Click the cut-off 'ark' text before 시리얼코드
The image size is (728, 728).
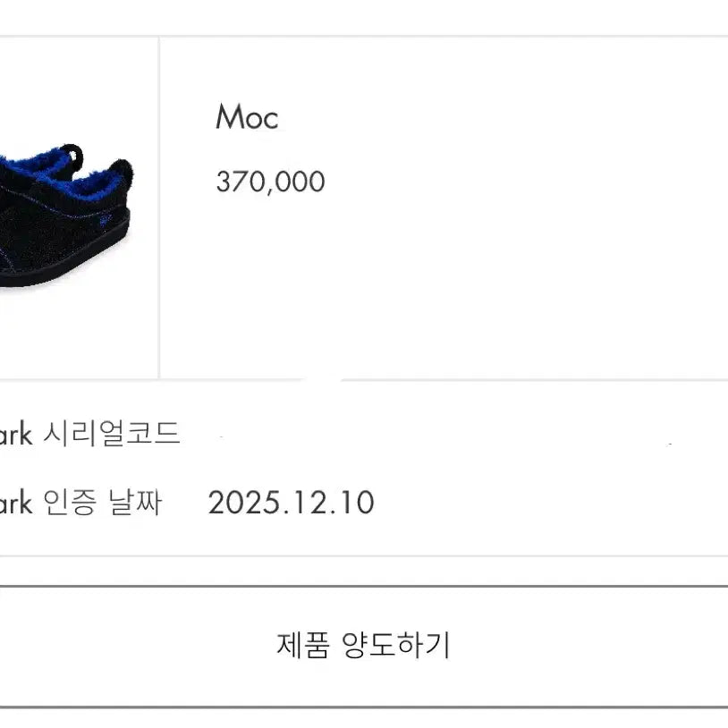click(15, 435)
